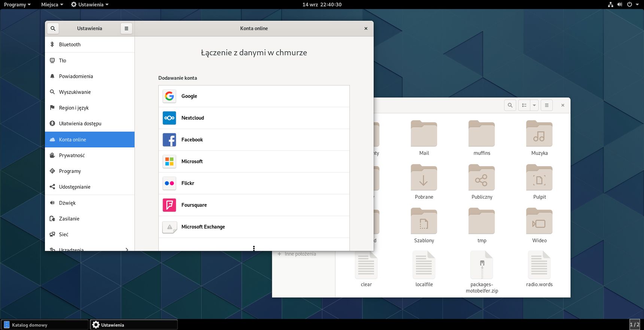
Task: Select Flickr account provider
Action: (x=254, y=183)
